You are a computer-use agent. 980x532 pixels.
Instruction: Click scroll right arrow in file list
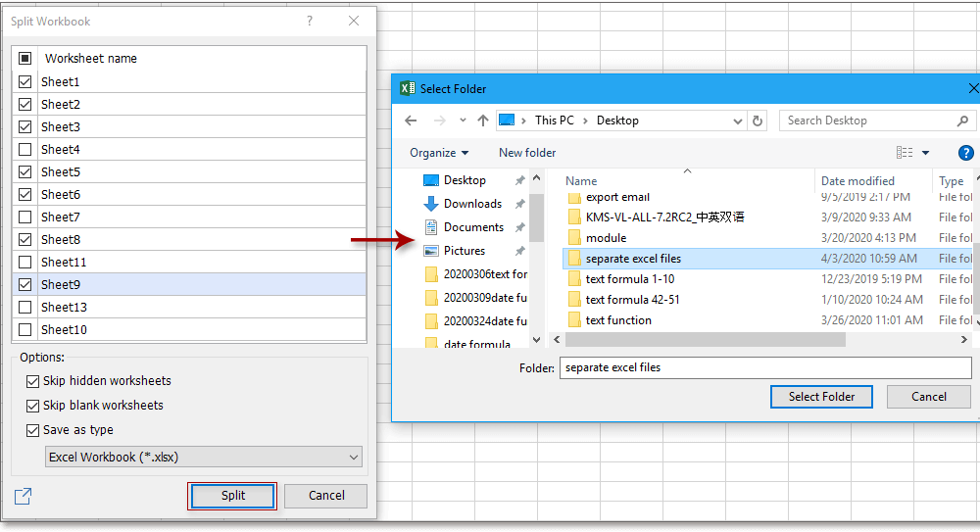pyautogui.click(x=963, y=339)
